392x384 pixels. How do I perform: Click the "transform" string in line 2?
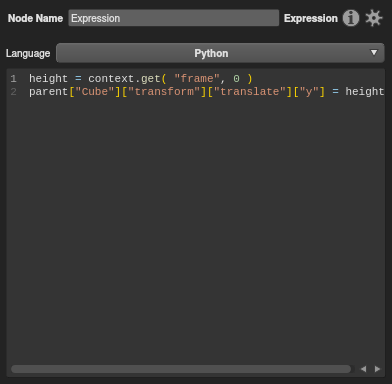[164, 92]
